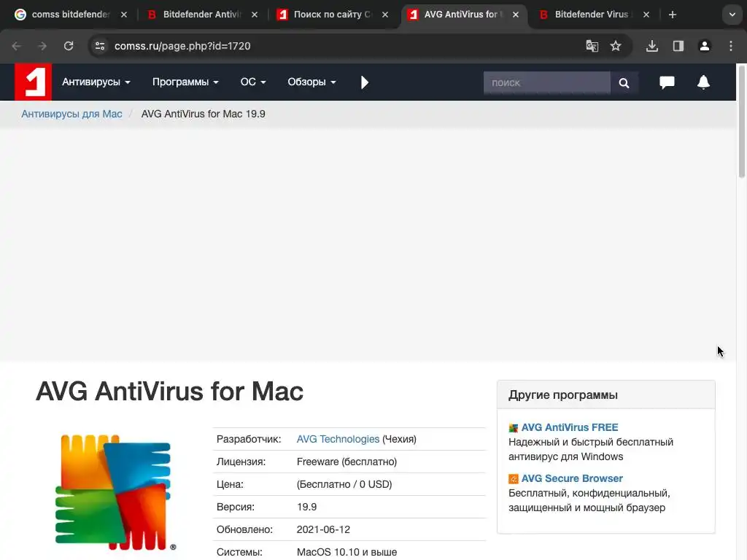The width and height of the screenshot is (747, 560).
Task: Click the Comss red logo icon
Action: pos(33,82)
